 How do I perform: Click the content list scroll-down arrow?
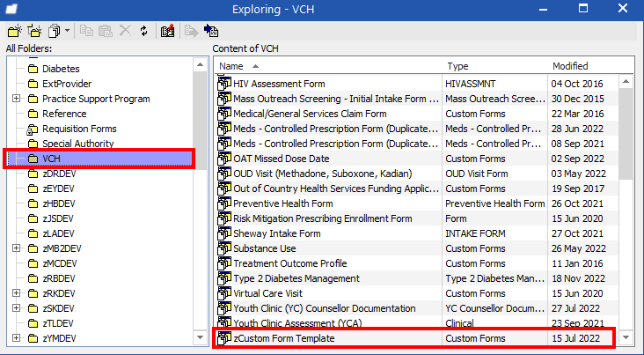click(626, 337)
